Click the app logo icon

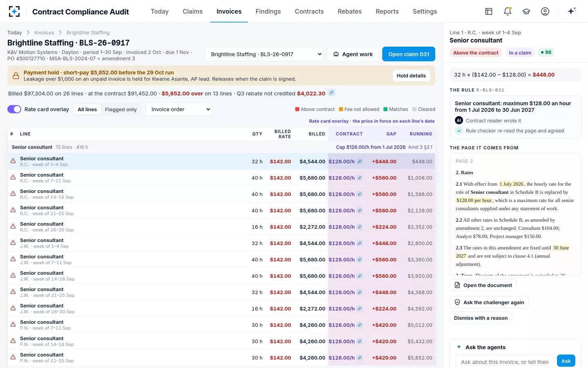pyautogui.click(x=14, y=11)
